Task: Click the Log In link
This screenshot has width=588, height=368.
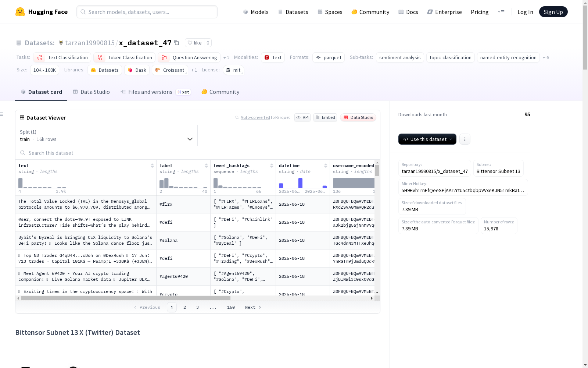Action: pos(525,12)
